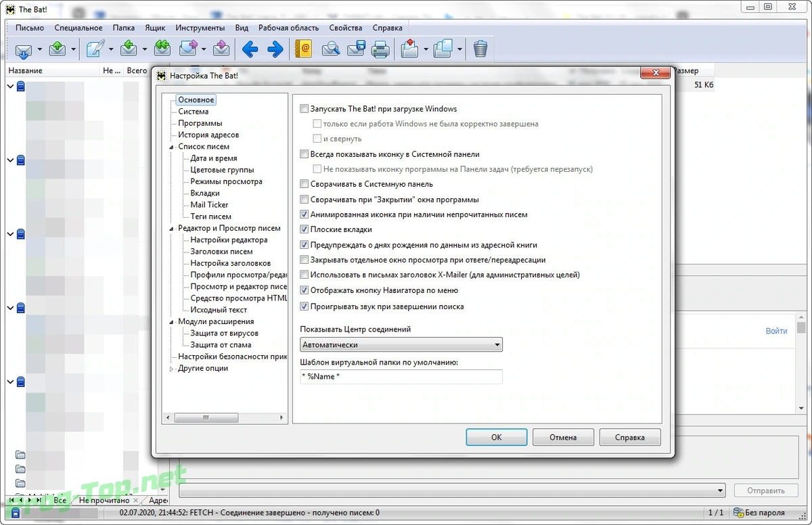Expand the Другие опции tree node
This screenshot has height=525, width=812.
coord(172,369)
